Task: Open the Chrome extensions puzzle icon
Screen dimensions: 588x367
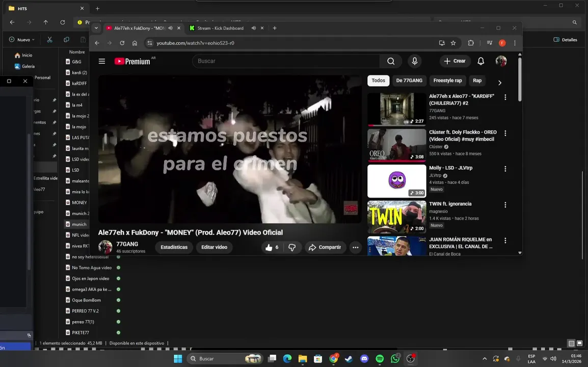Action: (471, 43)
